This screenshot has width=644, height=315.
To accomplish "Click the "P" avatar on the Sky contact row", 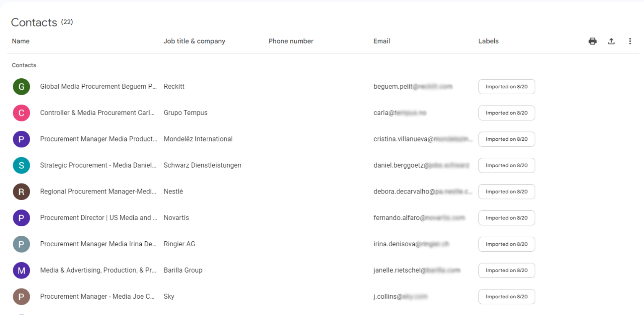I will [x=21, y=296].
